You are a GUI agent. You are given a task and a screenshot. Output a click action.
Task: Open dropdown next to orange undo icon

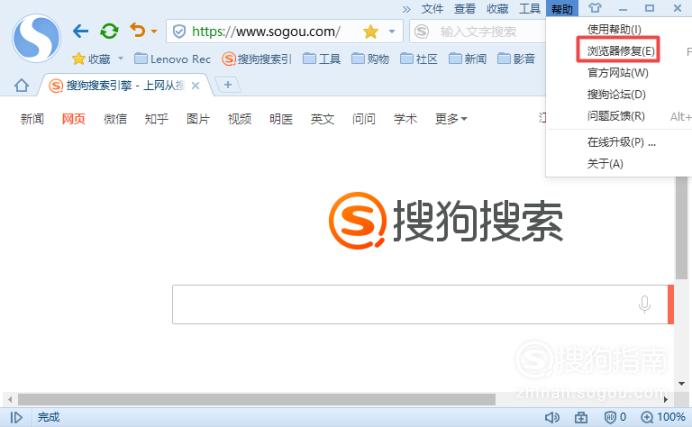click(x=154, y=31)
